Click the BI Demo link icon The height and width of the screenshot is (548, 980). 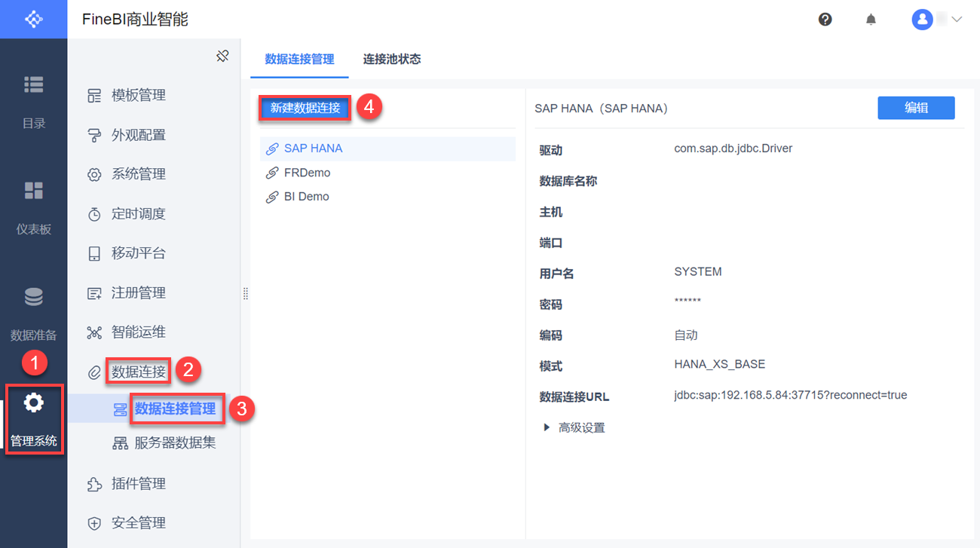(x=272, y=197)
